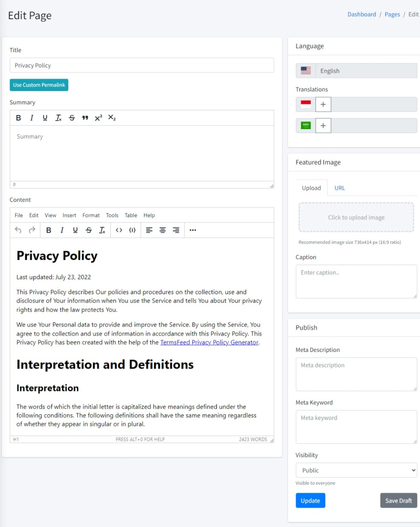
Task: Insert code sample in Content editor
Action: 133,230
